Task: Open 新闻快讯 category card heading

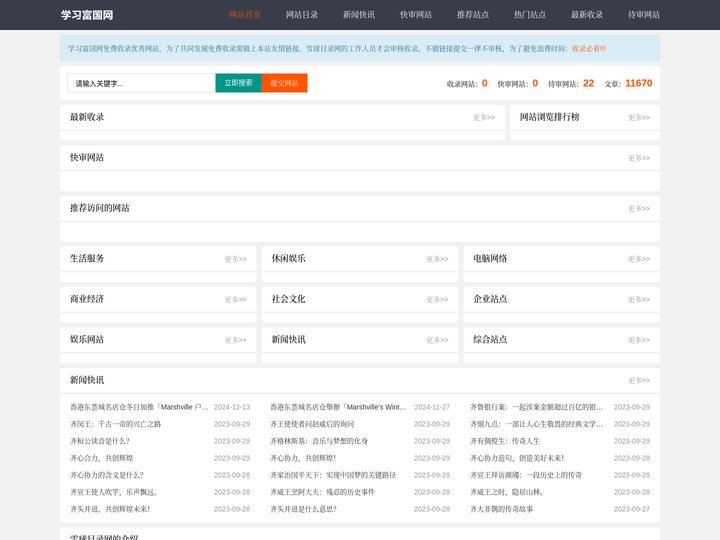Action: click(x=288, y=339)
